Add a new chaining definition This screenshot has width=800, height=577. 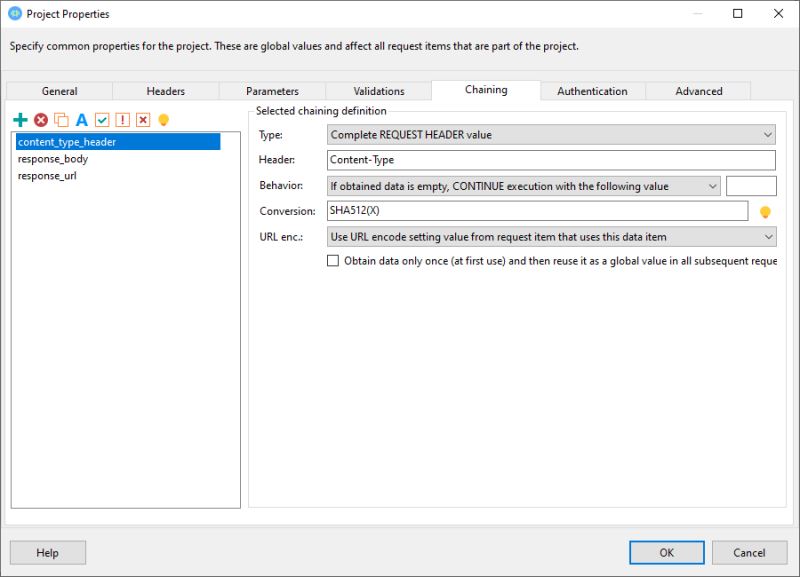(x=20, y=120)
